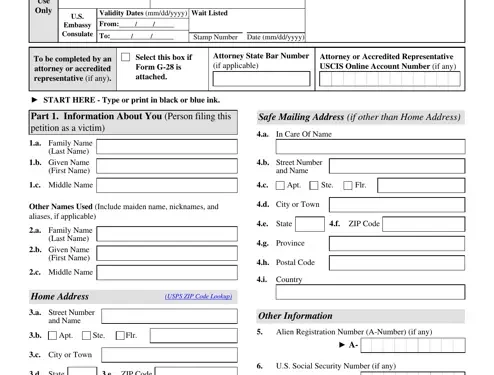Click the Alien Registration Number A- field
This screenshot has width=494, height=375.
(x=413, y=345)
